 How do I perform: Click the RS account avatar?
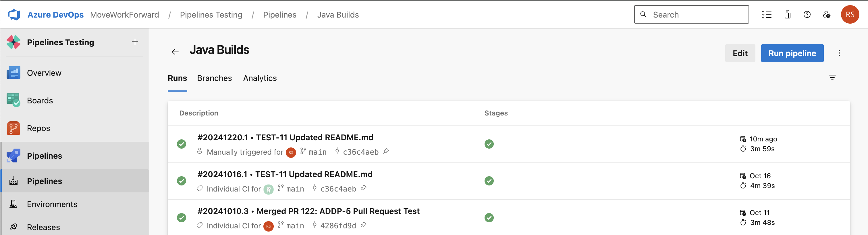point(850,14)
